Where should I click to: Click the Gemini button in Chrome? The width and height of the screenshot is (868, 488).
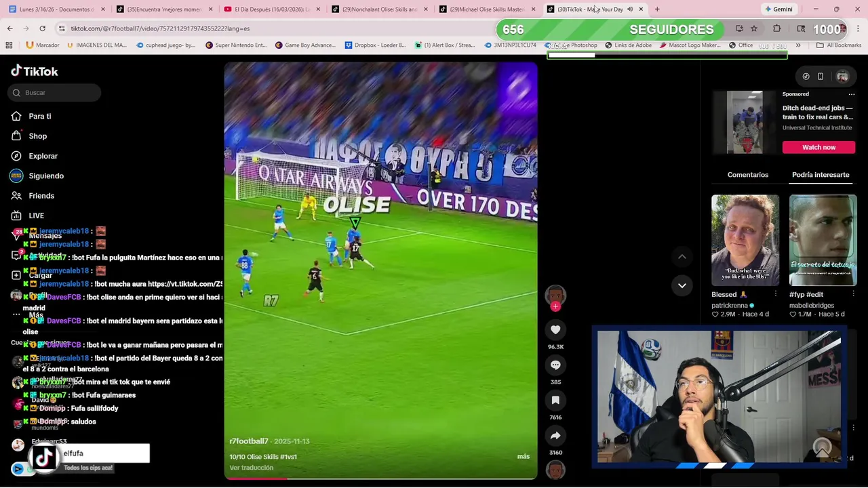pos(778,9)
